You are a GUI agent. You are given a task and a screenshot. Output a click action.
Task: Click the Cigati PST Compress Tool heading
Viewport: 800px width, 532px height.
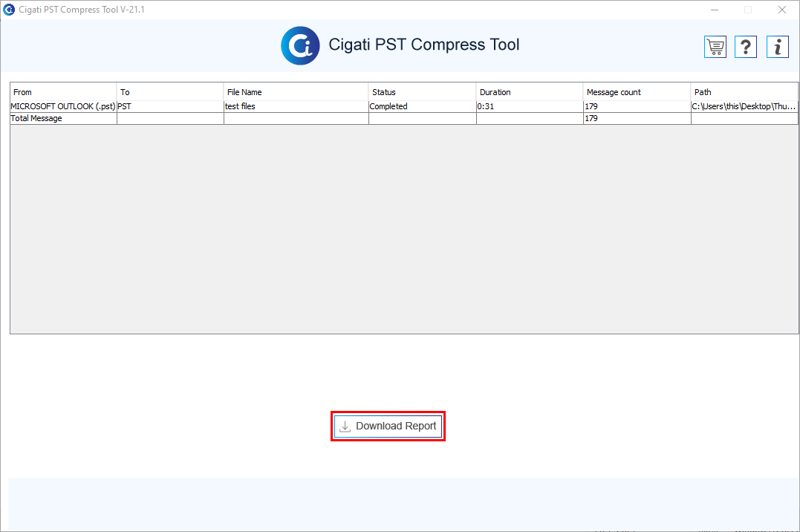[424, 45]
